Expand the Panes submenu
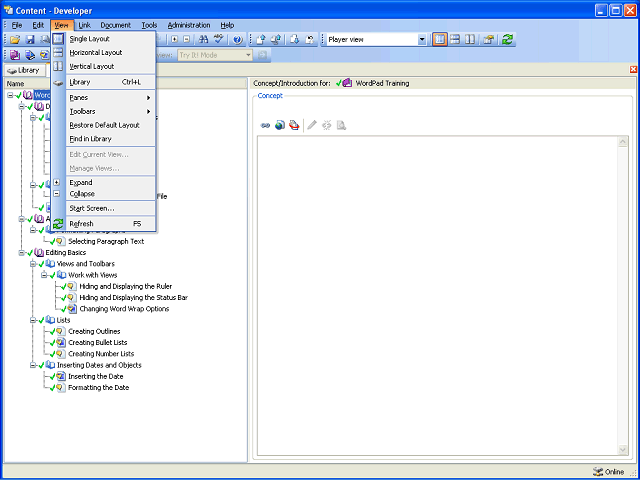Image resolution: width=640 pixels, height=480 pixels. coord(110,98)
